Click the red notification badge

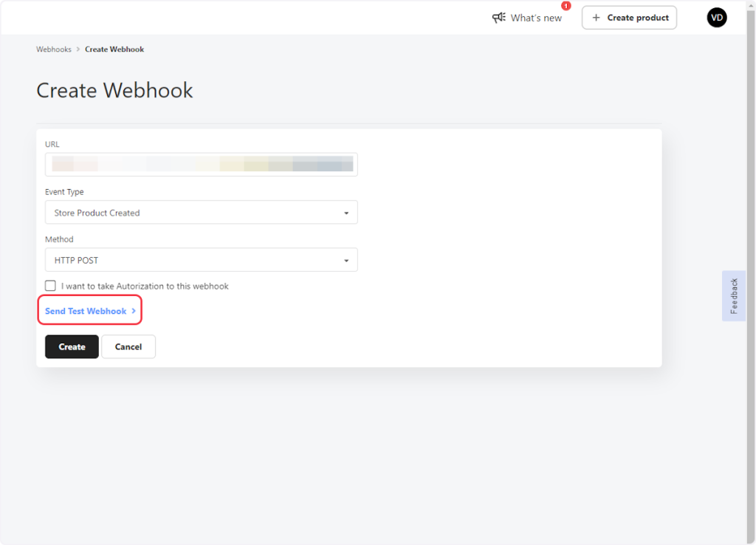(566, 6)
